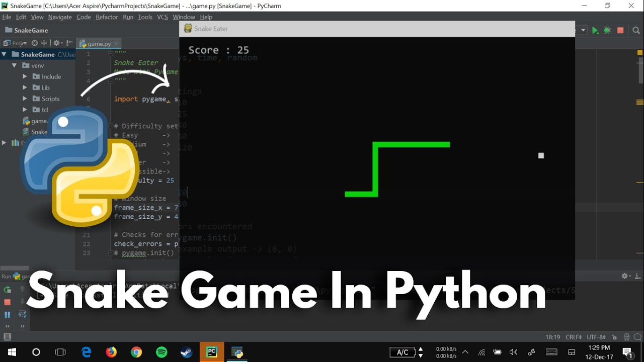Viewport: 644px width, 362px height.
Task: Click the pause output icon in Run panel
Action: pyautogui.click(x=7, y=315)
